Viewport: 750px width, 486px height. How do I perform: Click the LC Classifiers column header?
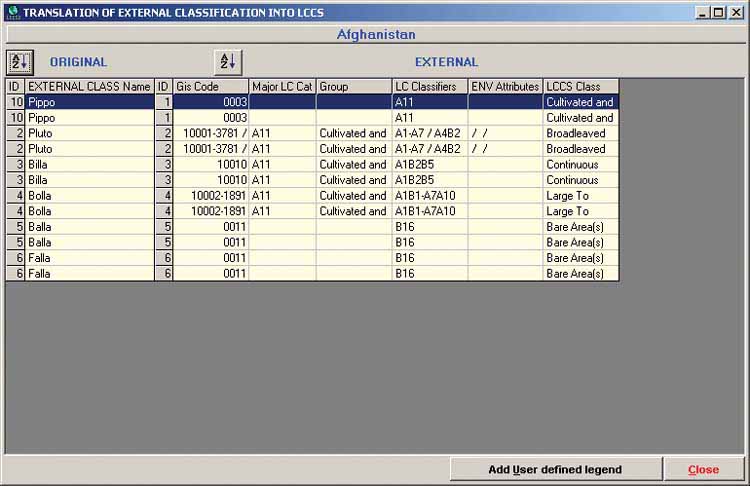(x=429, y=87)
